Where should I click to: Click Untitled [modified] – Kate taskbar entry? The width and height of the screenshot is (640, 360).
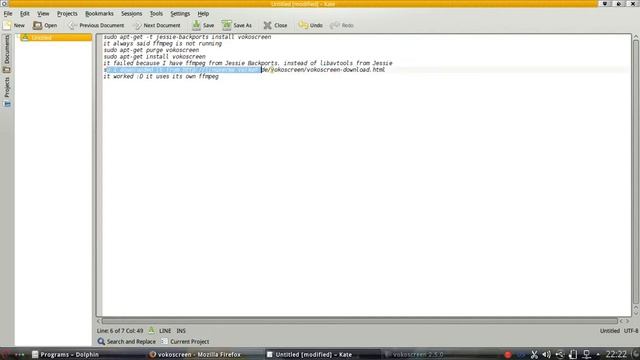click(x=309, y=354)
